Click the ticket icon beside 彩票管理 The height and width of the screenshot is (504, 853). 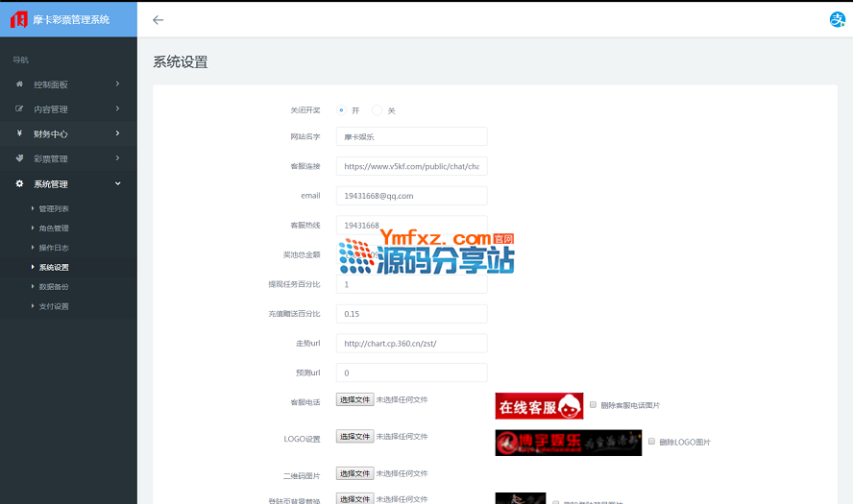coord(19,159)
